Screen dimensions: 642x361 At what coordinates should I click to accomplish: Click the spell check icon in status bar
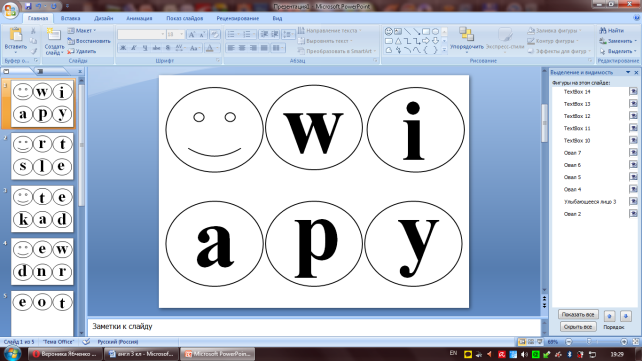click(86, 342)
